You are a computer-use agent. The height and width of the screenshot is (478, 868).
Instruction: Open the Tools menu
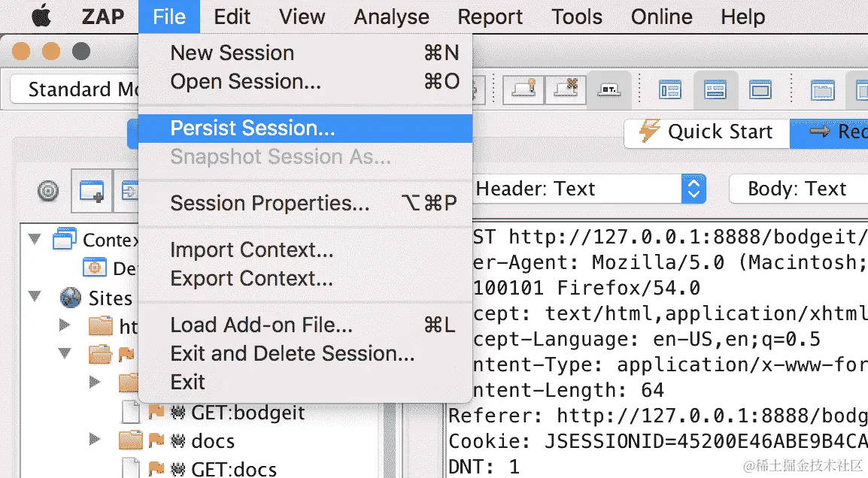[x=576, y=17]
